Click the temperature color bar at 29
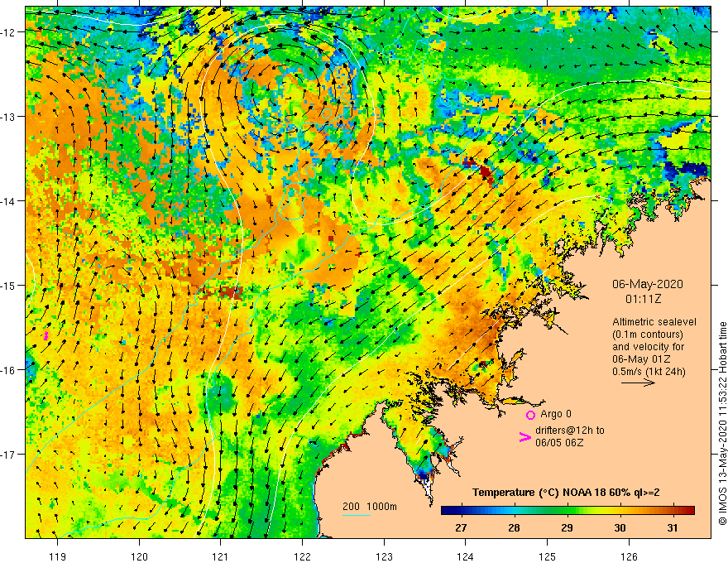Screen dimensions: 728x563 pos(567,511)
